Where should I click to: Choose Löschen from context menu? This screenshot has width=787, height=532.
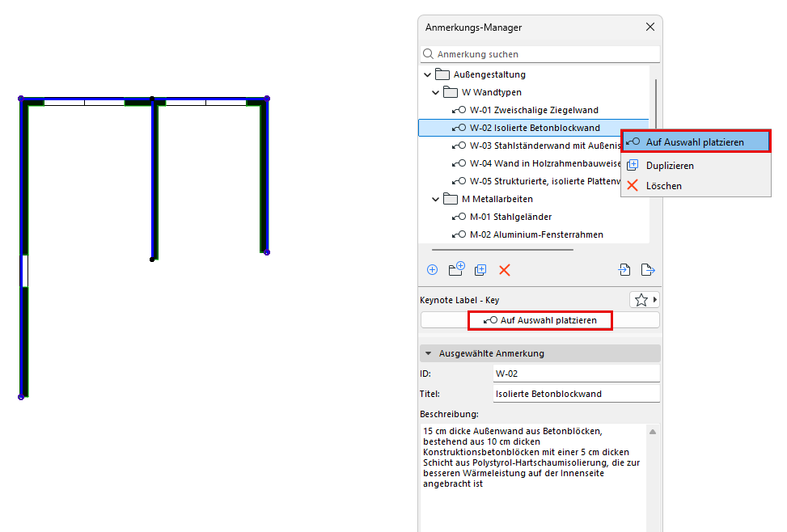pyautogui.click(x=696, y=186)
